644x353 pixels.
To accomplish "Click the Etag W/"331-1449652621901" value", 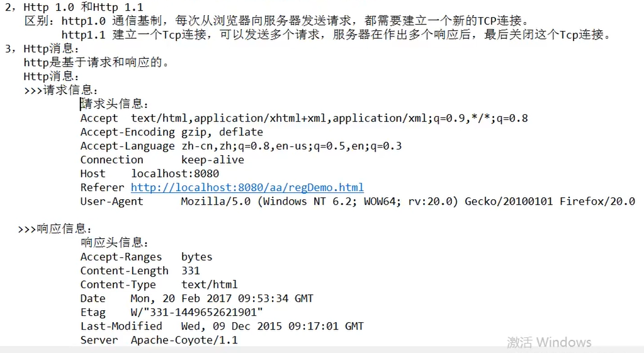I will click(x=197, y=312).
